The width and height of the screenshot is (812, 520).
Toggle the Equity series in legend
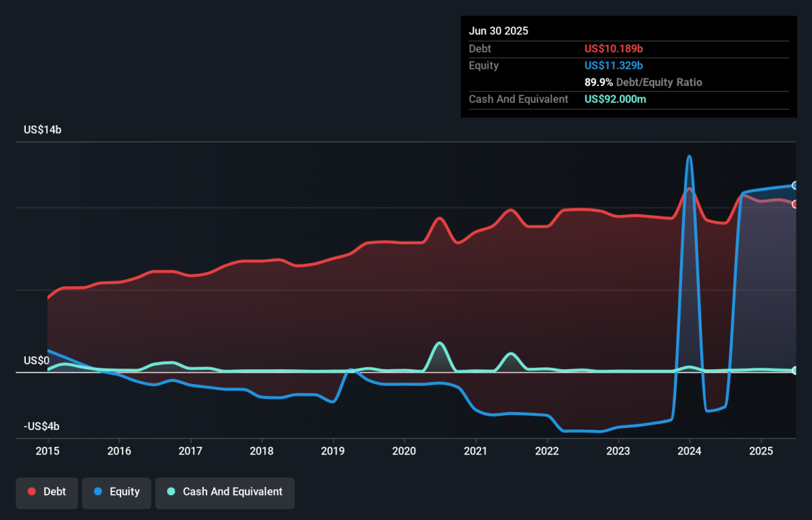click(x=116, y=492)
